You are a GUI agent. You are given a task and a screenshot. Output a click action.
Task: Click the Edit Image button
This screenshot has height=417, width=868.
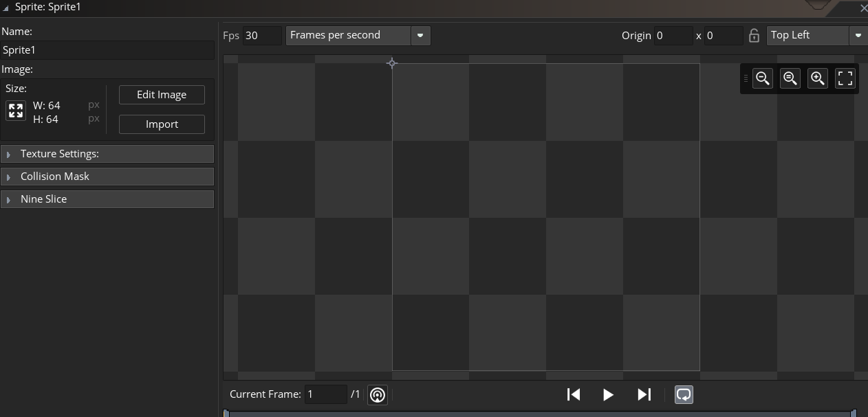click(x=162, y=95)
